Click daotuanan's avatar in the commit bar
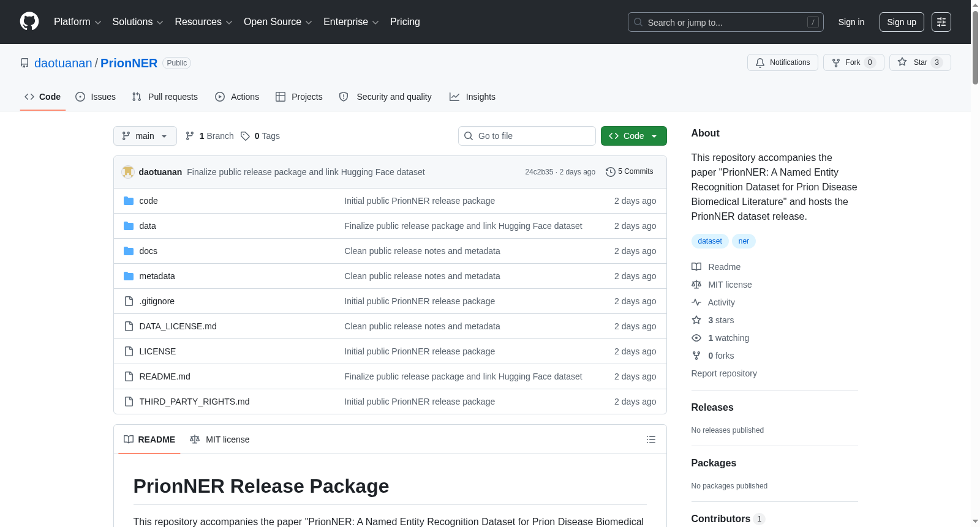Viewport: 980px width, 527px height. pos(128,172)
